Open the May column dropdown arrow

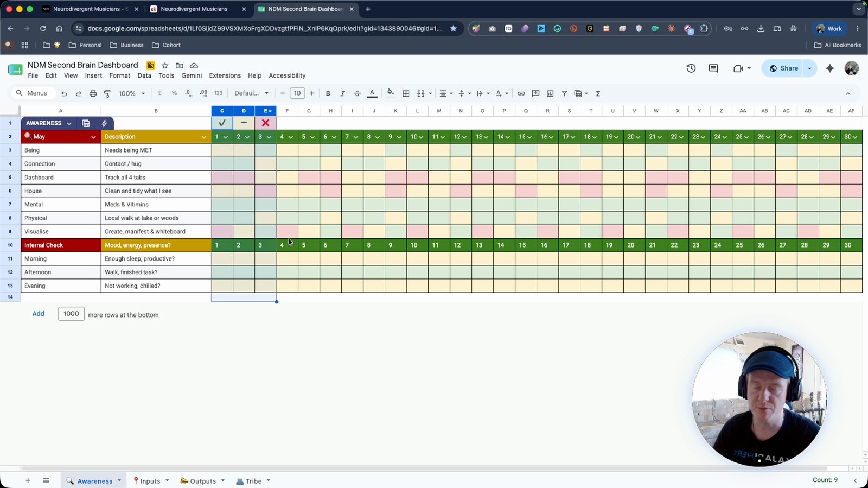pyautogui.click(x=93, y=137)
